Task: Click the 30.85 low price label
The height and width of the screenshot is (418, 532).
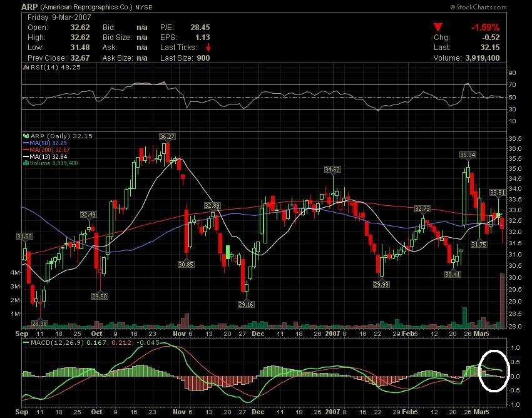Action: 187,264
